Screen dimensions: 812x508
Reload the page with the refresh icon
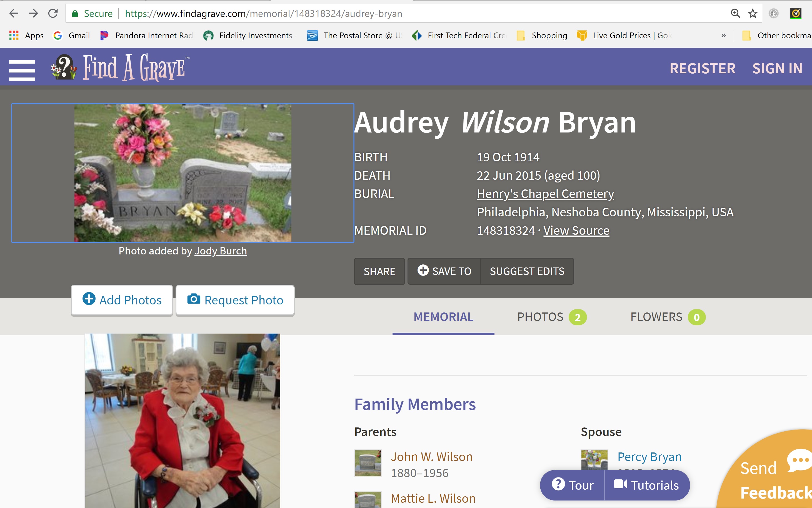coord(53,13)
